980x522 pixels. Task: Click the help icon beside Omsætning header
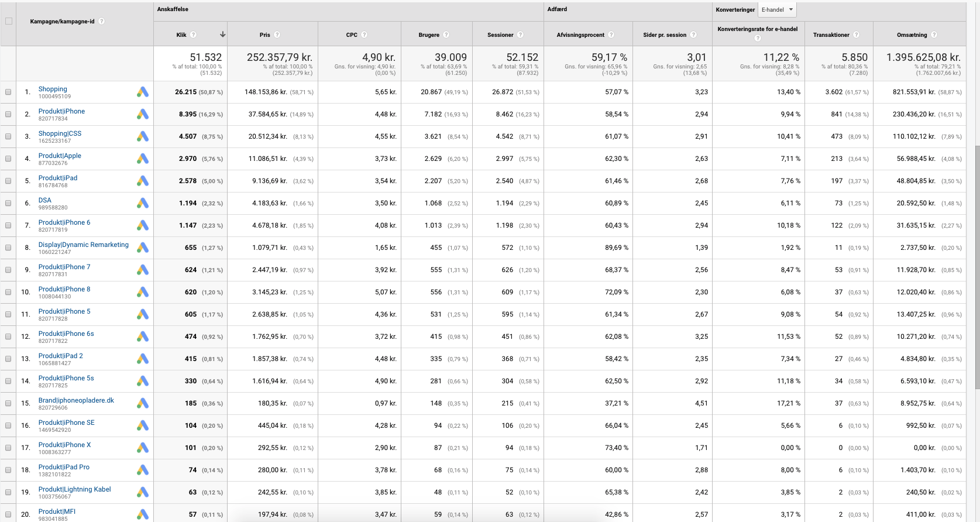pos(934,35)
